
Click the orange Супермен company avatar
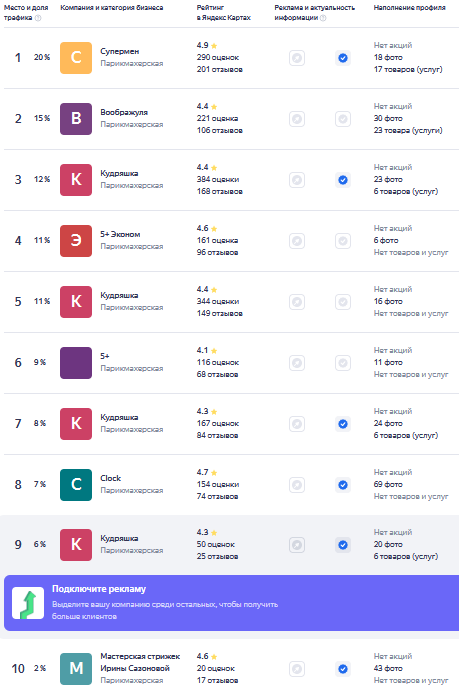(76, 58)
